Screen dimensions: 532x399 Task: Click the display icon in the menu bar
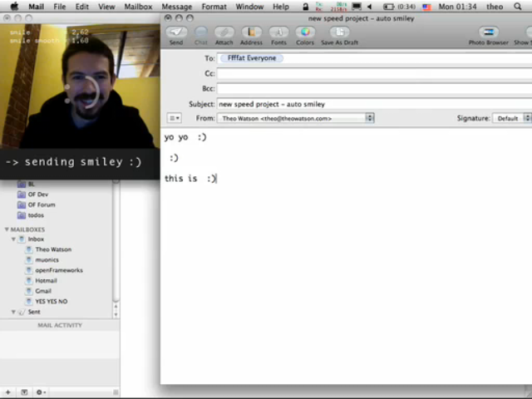point(357,7)
